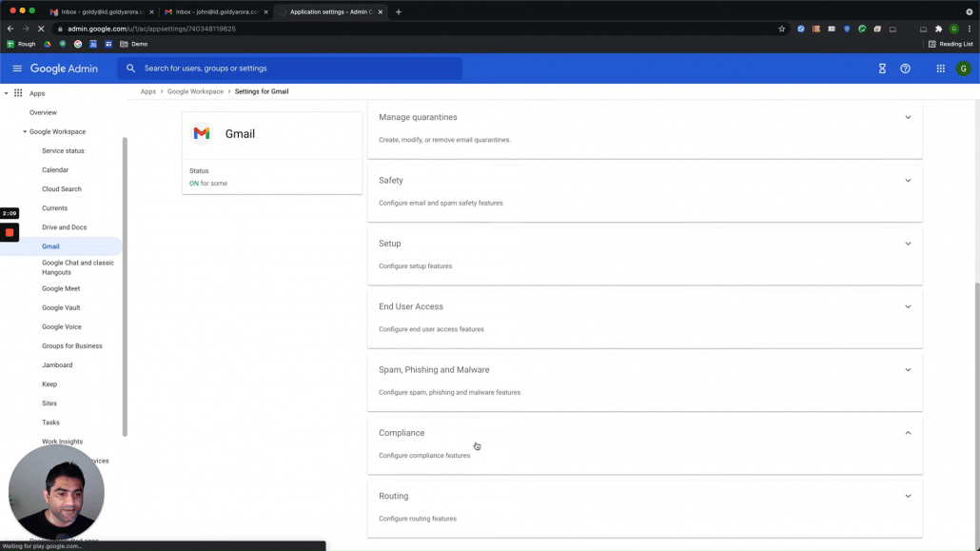Stop recording with the red square button

[x=10, y=232]
